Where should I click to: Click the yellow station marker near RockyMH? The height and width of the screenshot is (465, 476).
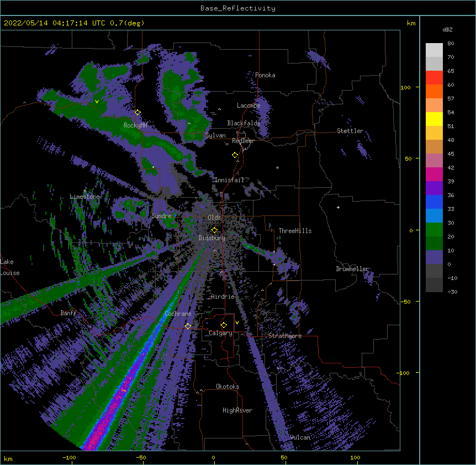click(137, 113)
